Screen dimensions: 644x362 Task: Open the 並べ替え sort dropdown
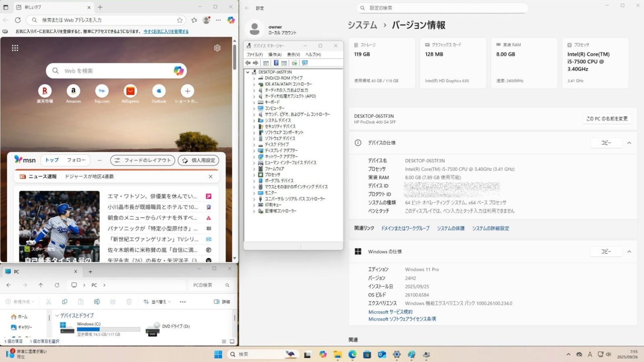click(x=157, y=302)
